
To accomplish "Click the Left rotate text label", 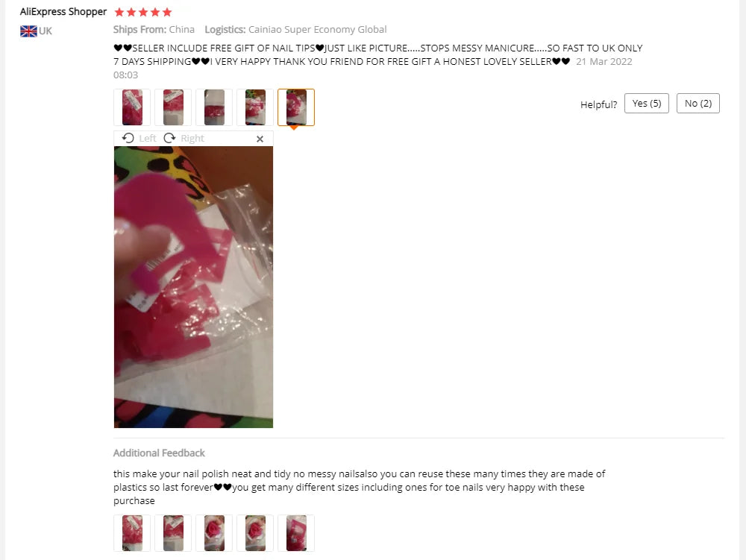I will [x=148, y=139].
